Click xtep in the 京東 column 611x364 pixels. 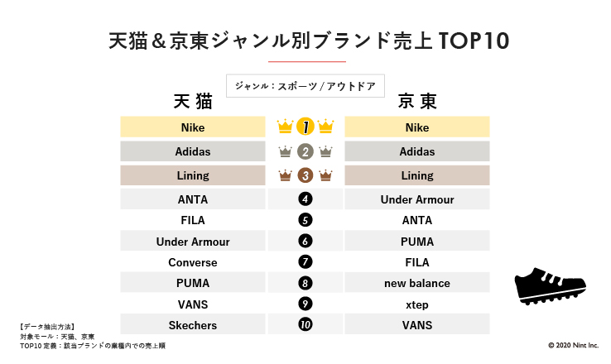pos(417,304)
